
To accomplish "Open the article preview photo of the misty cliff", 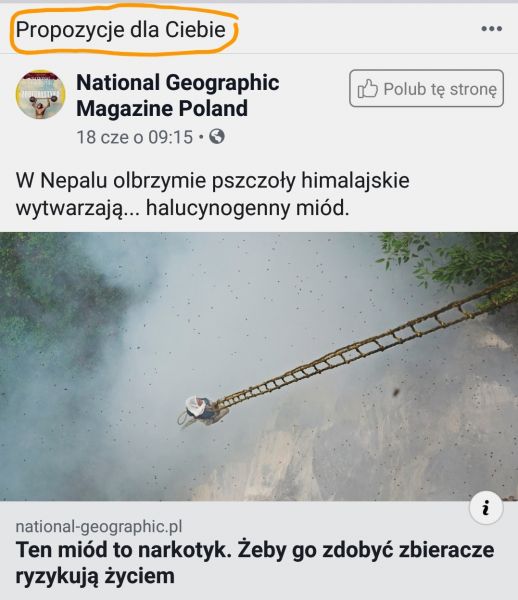I will point(259,367).
